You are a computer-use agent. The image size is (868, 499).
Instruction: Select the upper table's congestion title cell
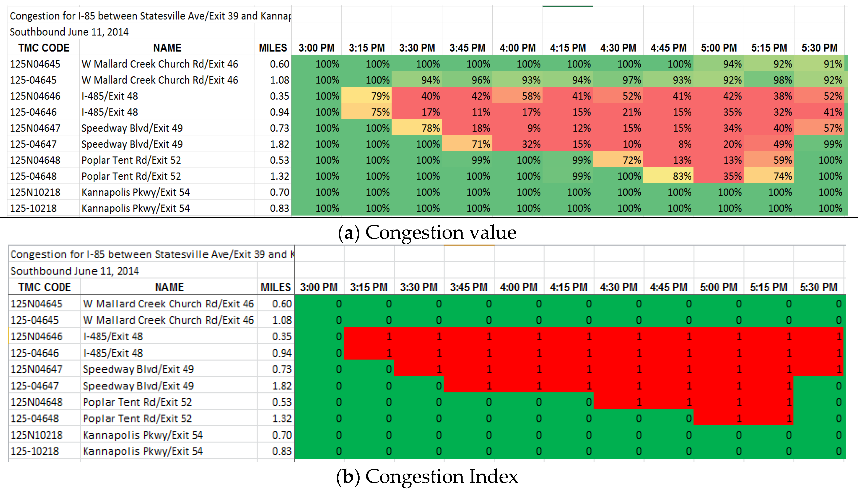click(150, 16)
